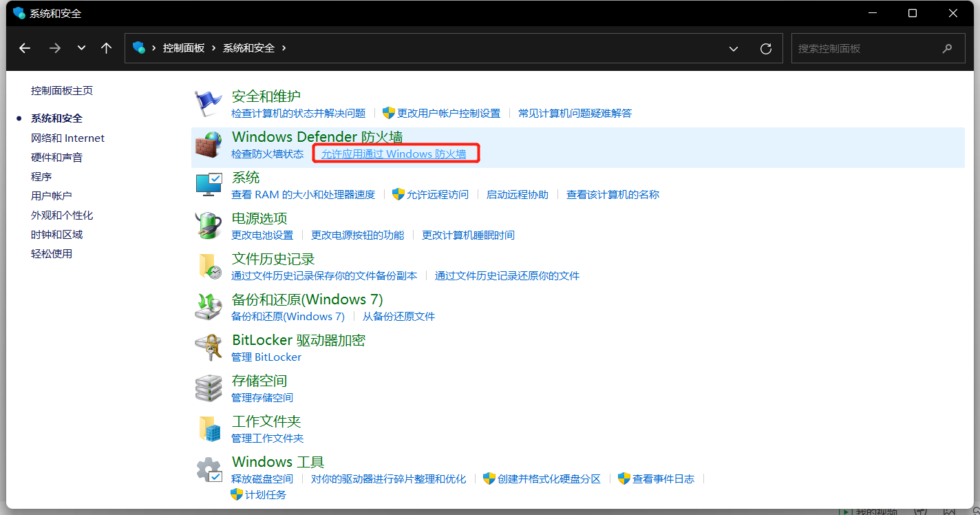Select 用户帐户 in the sidebar

click(x=52, y=196)
